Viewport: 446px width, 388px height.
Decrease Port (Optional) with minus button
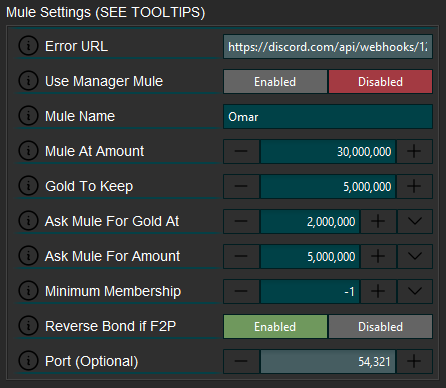point(241,361)
